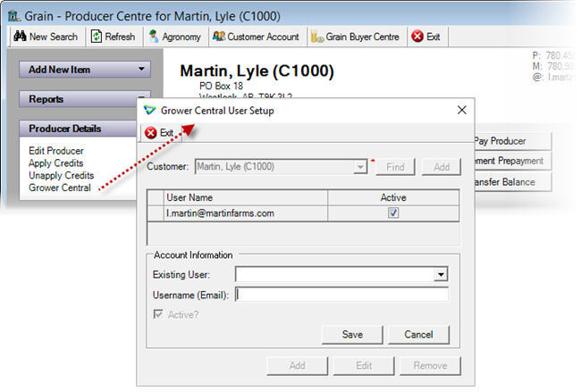Click the bottom Add button

pyautogui.click(x=297, y=366)
